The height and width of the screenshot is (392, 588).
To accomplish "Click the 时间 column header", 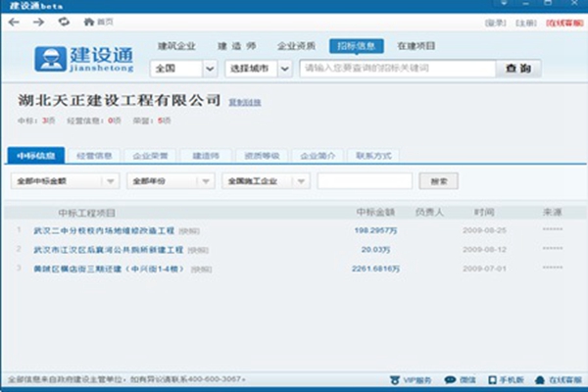I will [x=484, y=213].
